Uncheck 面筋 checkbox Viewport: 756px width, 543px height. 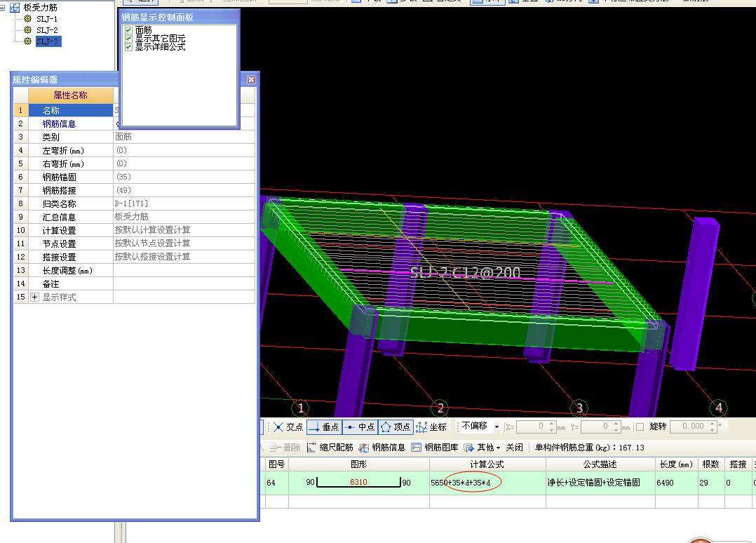(x=128, y=30)
